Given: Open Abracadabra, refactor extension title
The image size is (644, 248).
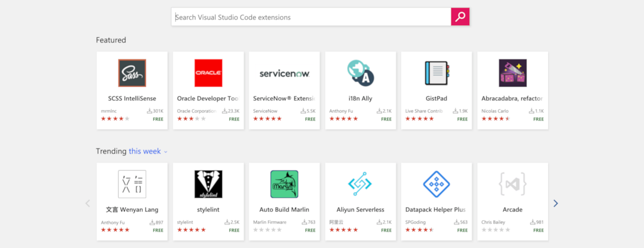Looking at the screenshot, I should pyautogui.click(x=512, y=98).
